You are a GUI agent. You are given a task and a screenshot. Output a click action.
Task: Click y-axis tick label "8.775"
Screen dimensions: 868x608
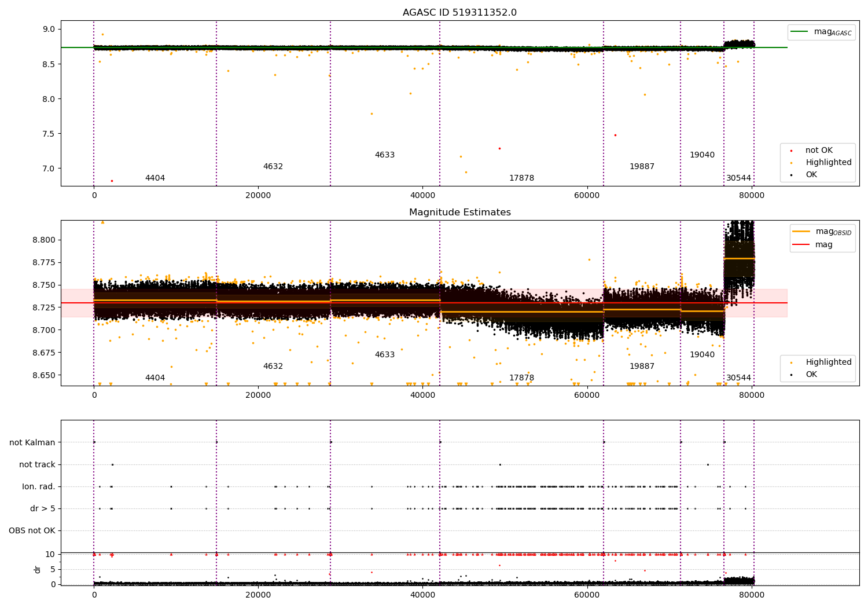coord(44,263)
